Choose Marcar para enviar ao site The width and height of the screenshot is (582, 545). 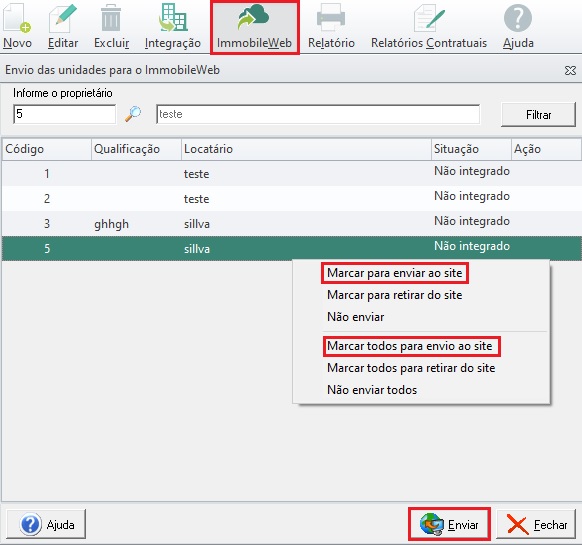pos(395,273)
